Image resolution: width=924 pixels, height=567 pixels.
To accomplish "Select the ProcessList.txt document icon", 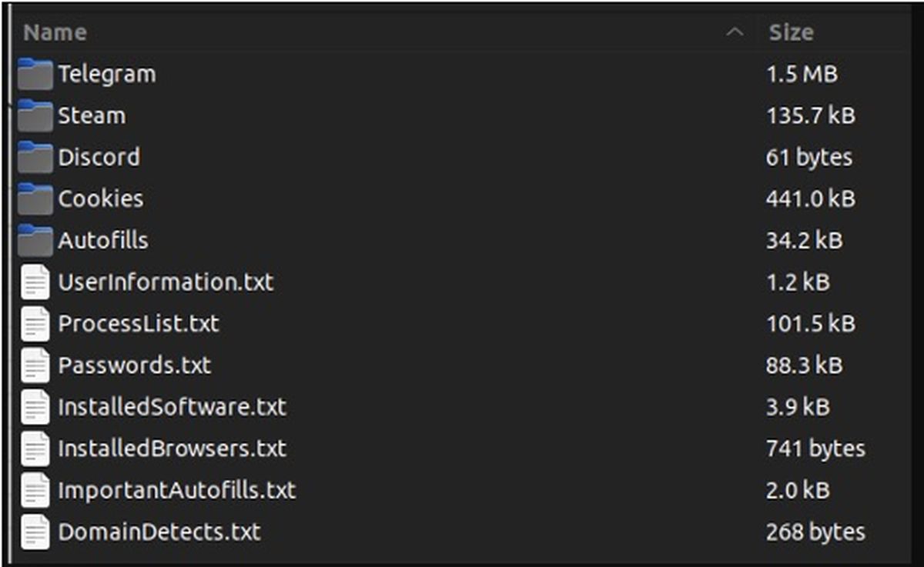I will pyautogui.click(x=35, y=324).
